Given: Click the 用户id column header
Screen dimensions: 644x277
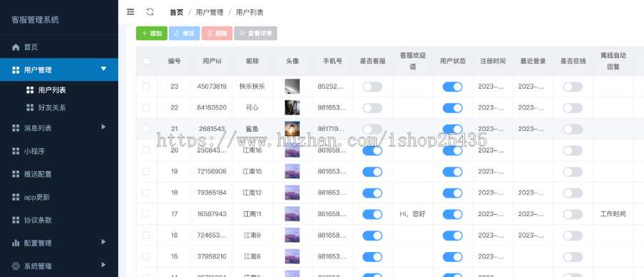Looking at the screenshot, I should click(x=212, y=62).
